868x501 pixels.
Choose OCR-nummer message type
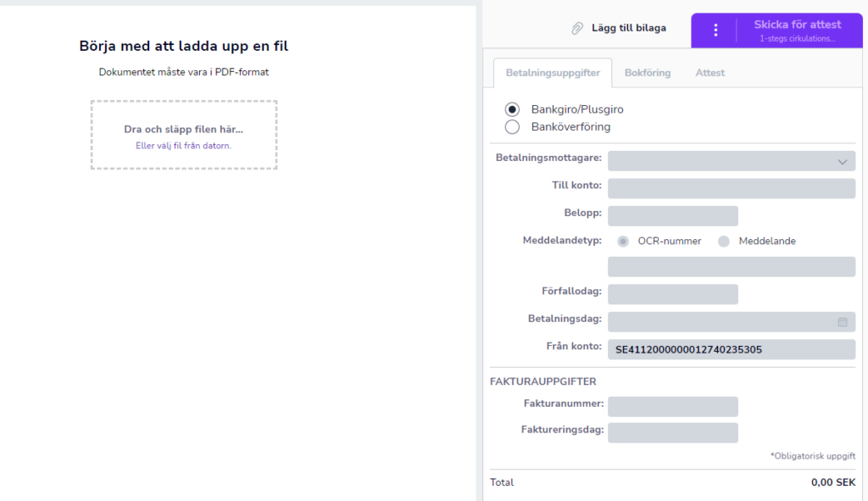623,242
